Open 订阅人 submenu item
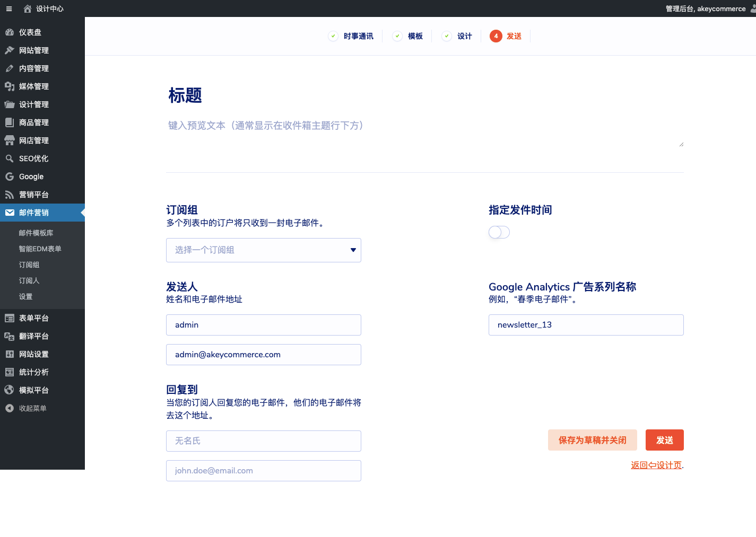This screenshot has height=537, width=756. pyautogui.click(x=29, y=280)
